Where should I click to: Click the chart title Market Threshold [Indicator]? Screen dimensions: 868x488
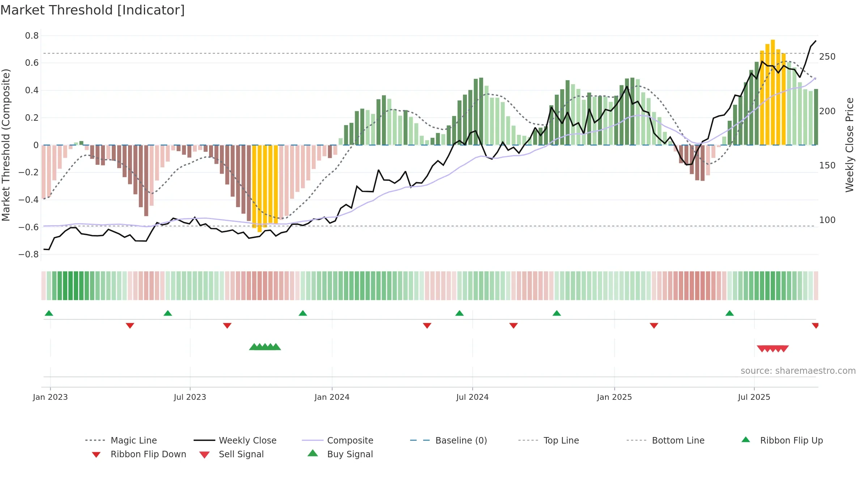[93, 10]
